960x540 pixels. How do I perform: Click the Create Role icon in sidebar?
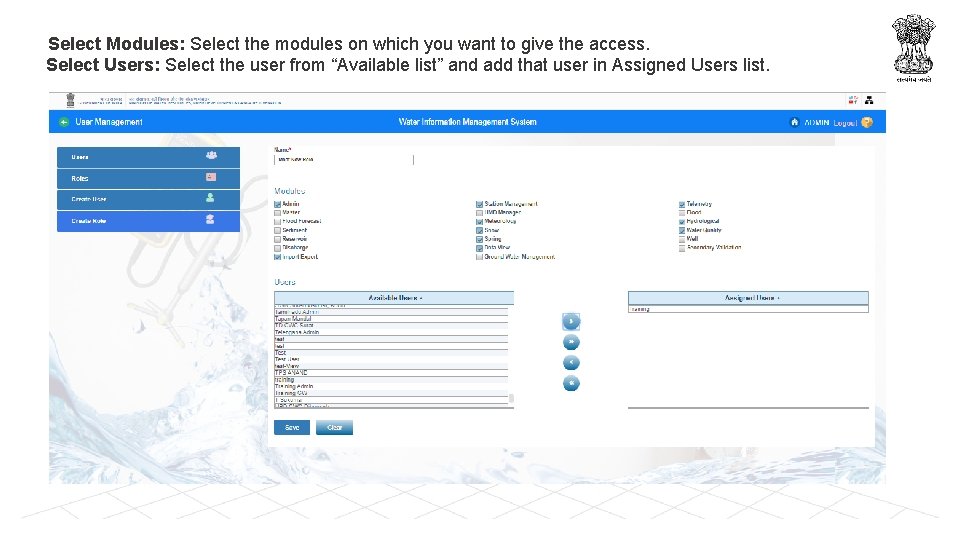click(210, 219)
